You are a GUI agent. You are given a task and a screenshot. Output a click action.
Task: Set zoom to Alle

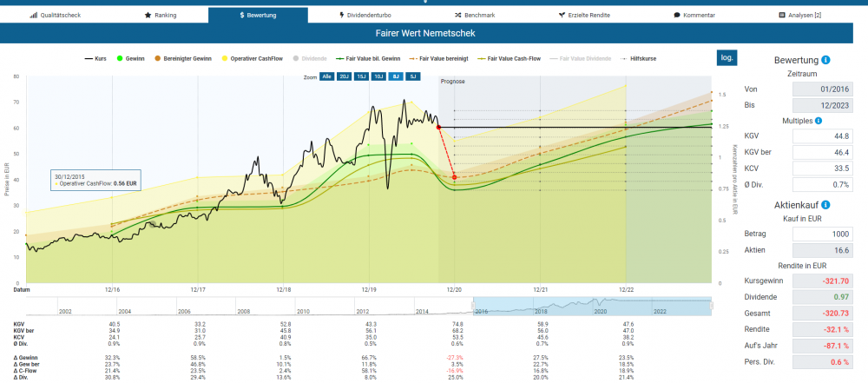[326, 76]
